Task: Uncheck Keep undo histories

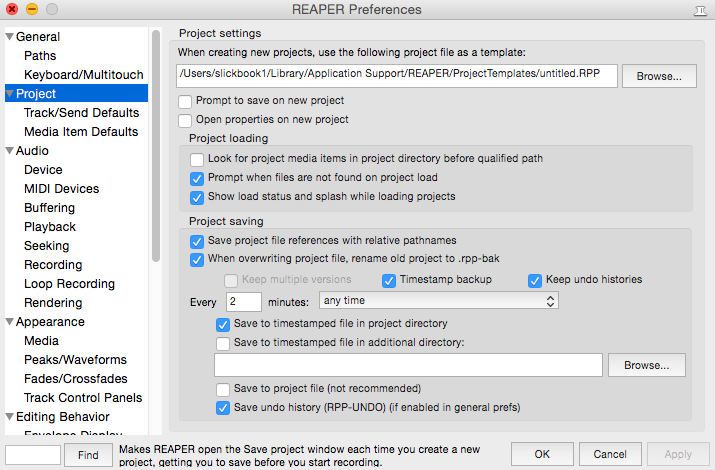Action: pos(535,280)
